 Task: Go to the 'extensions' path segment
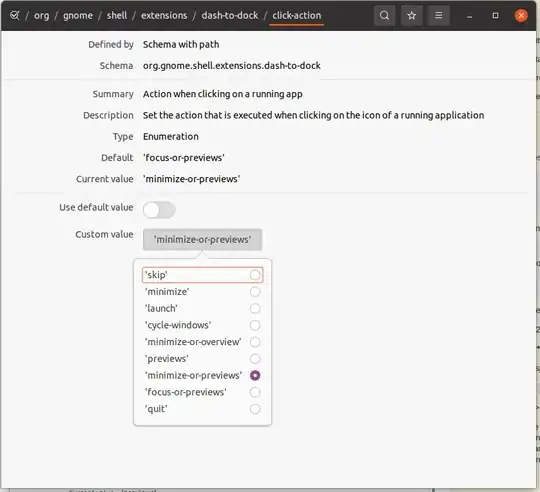(164, 15)
